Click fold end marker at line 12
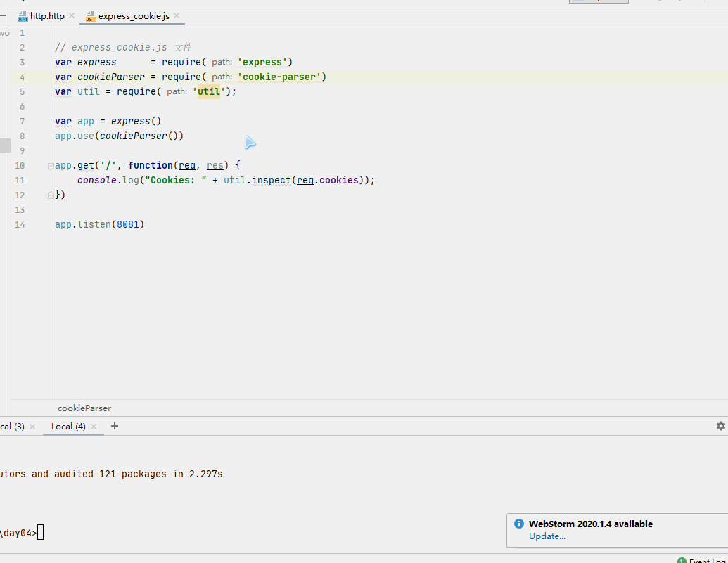The image size is (728, 563). coord(50,195)
